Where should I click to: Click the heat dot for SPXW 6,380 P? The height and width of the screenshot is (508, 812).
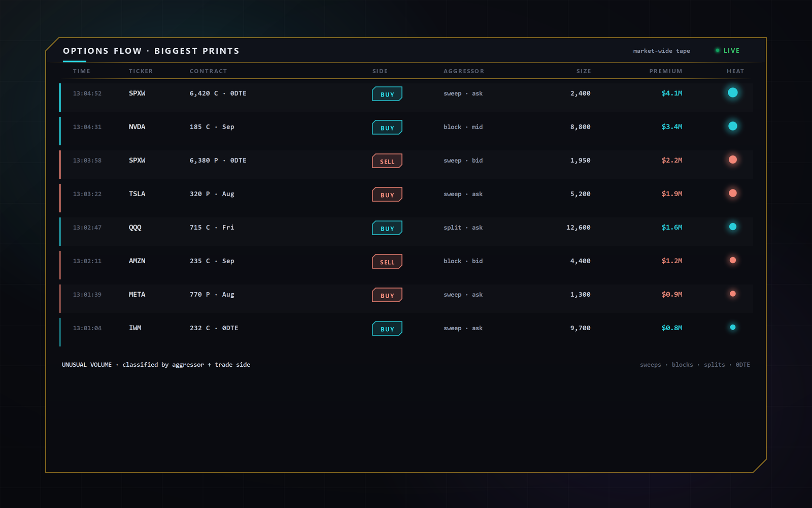click(x=733, y=160)
